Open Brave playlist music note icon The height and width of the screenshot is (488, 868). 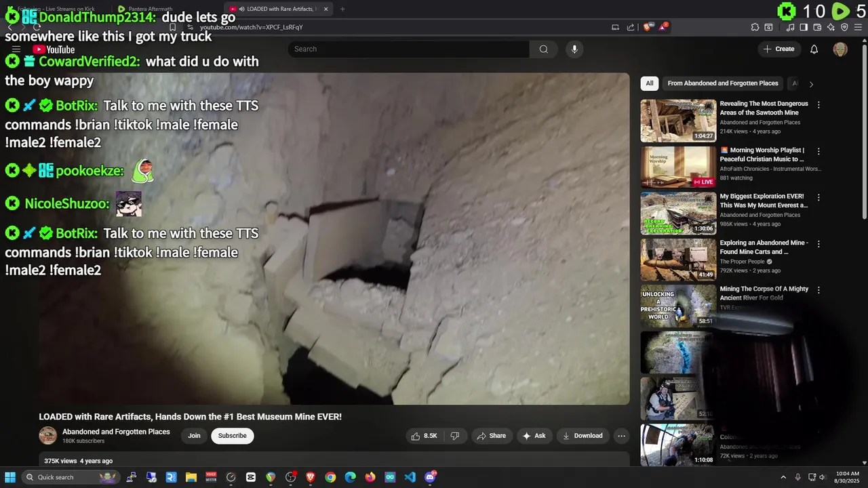790,27
